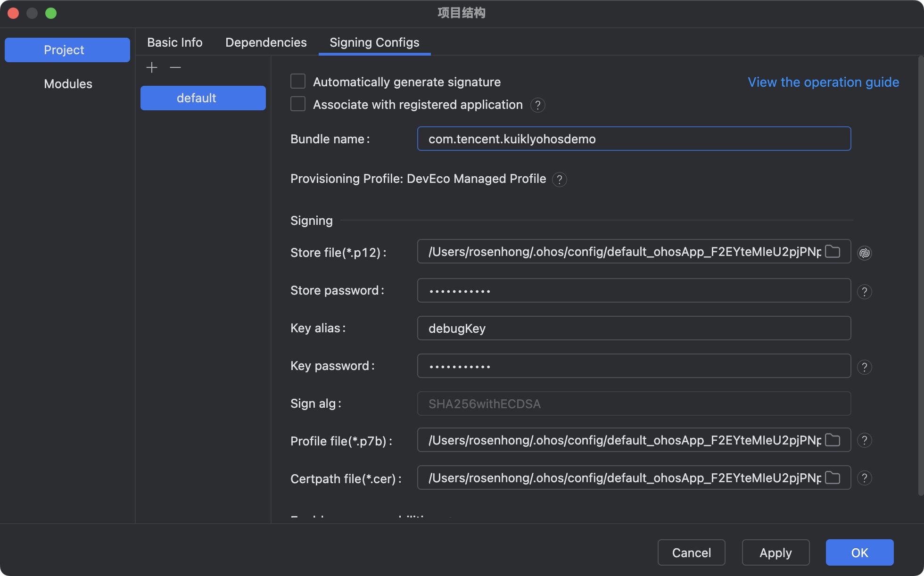Click into the Key alias field
The image size is (924, 576).
coord(634,329)
